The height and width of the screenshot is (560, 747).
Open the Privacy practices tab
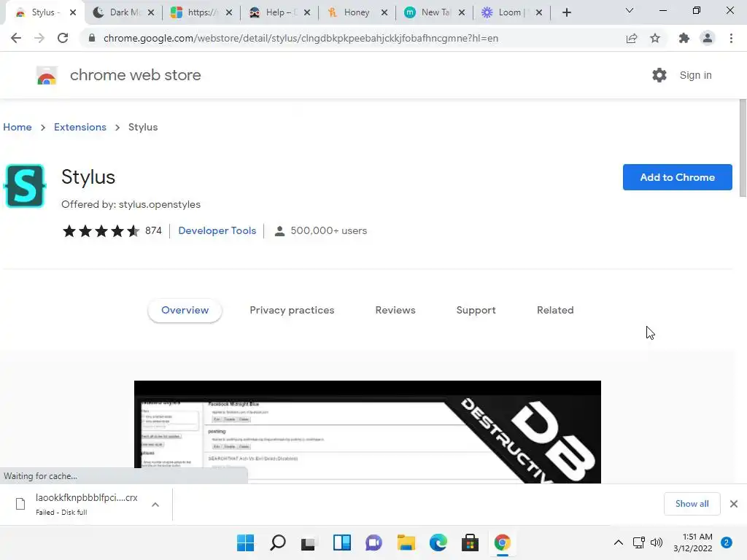292,311
